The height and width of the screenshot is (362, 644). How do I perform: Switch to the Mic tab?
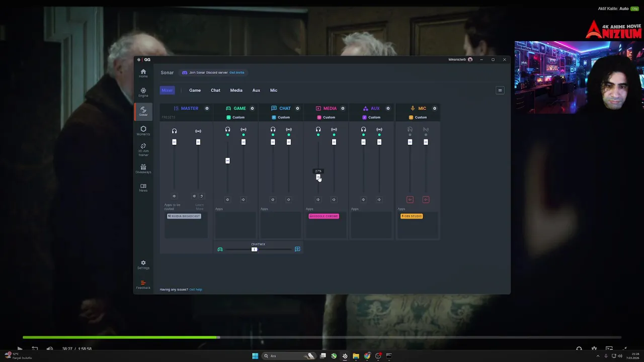click(274, 90)
